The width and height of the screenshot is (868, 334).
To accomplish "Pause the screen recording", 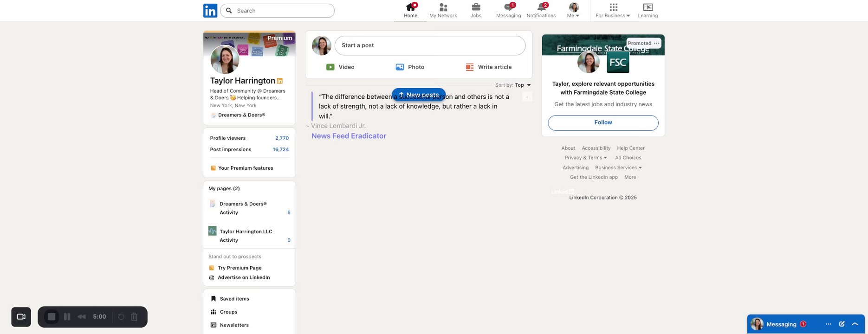I will (67, 317).
